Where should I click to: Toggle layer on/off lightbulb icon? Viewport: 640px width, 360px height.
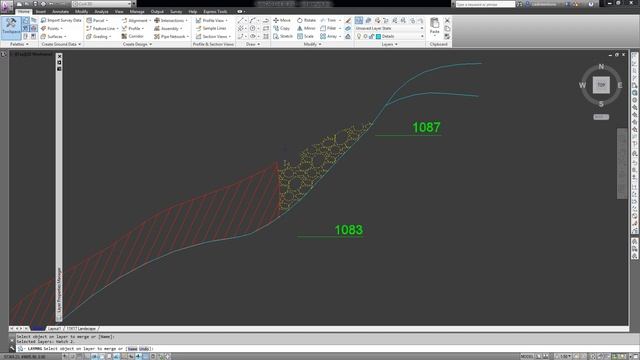coord(359,36)
